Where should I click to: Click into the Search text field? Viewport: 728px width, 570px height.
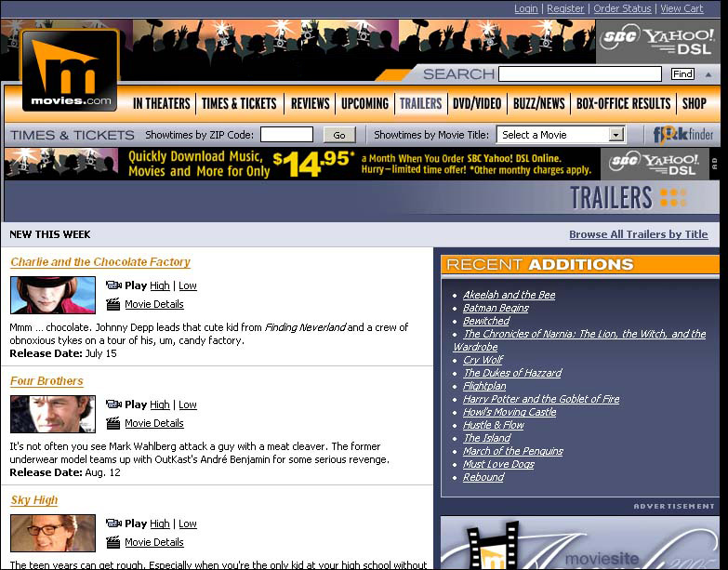tap(580, 73)
